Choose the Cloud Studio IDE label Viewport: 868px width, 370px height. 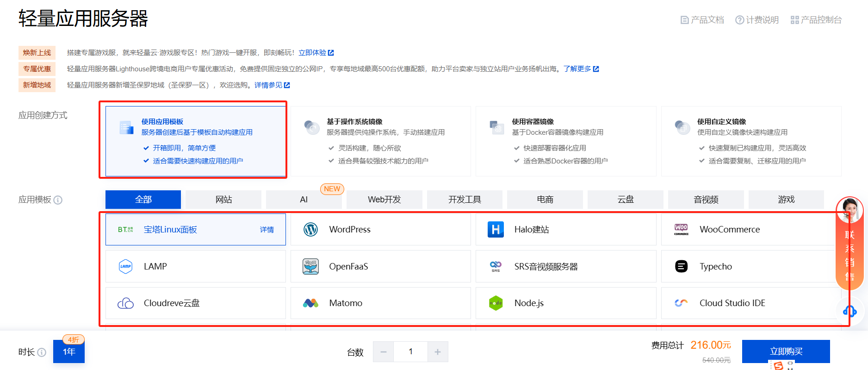coord(732,303)
